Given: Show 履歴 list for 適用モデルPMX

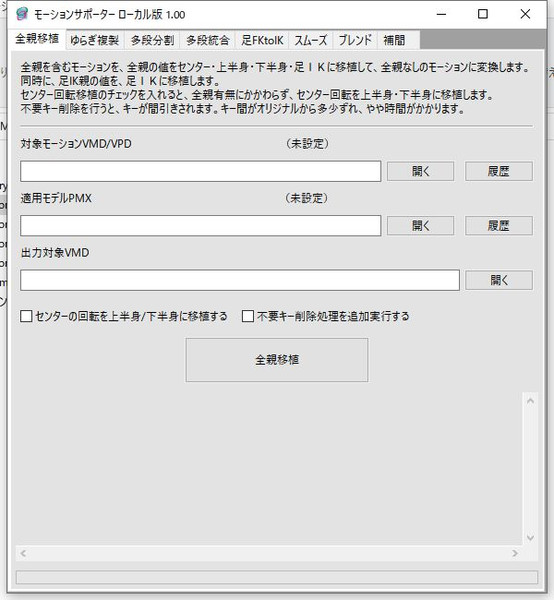Looking at the screenshot, I should coord(499,225).
